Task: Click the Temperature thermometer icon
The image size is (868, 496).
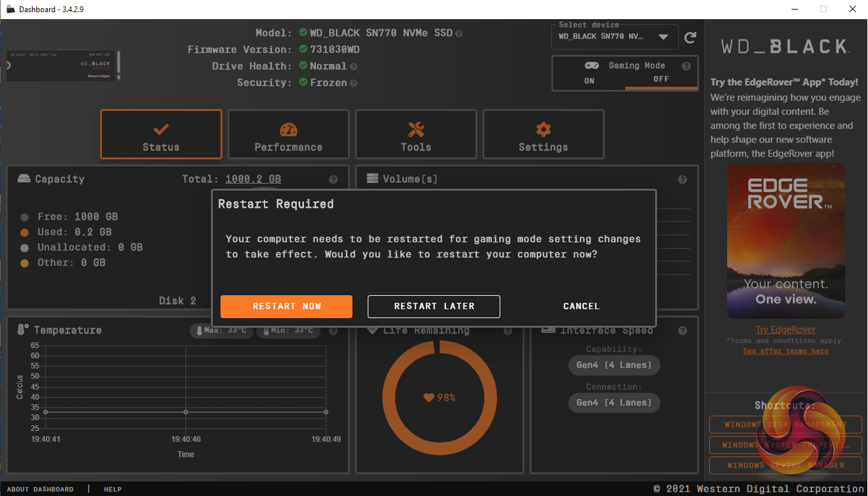Action: click(x=23, y=330)
